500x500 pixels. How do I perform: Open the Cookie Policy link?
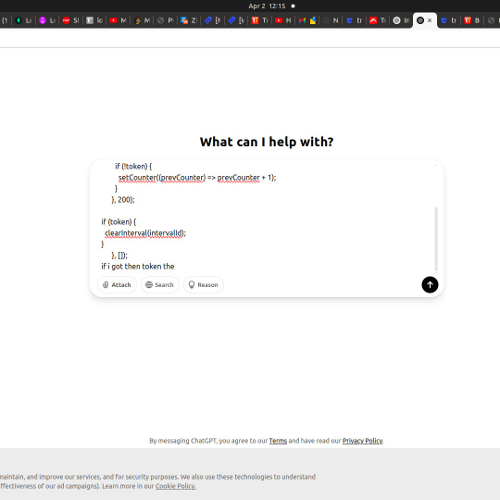[176, 486]
